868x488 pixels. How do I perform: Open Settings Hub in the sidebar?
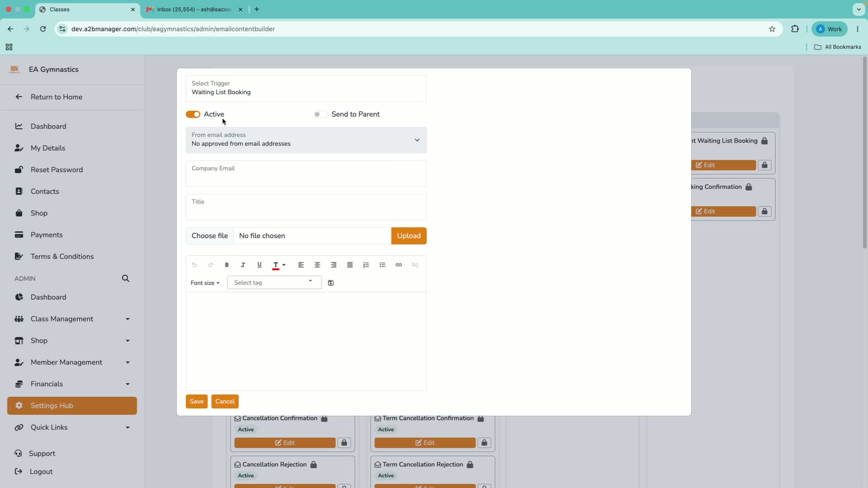72,406
